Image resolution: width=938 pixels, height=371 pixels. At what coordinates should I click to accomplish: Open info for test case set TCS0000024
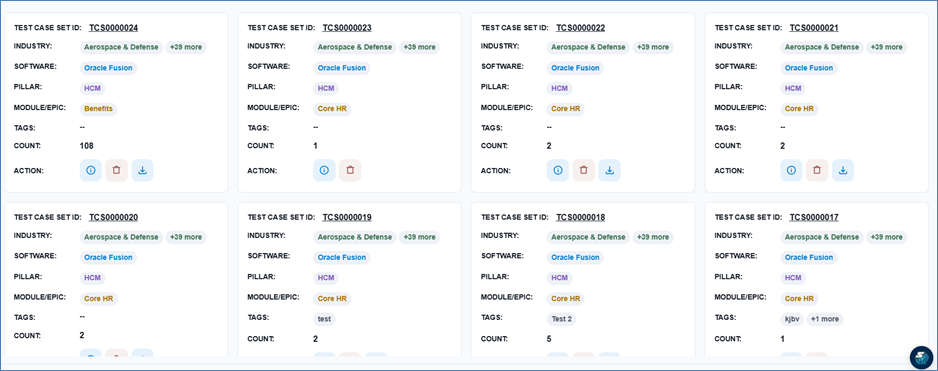click(91, 171)
